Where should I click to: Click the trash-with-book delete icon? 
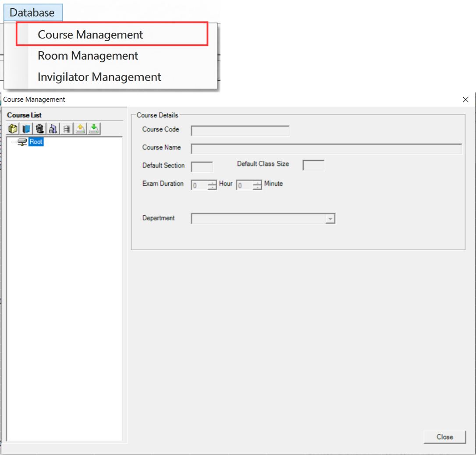click(53, 129)
